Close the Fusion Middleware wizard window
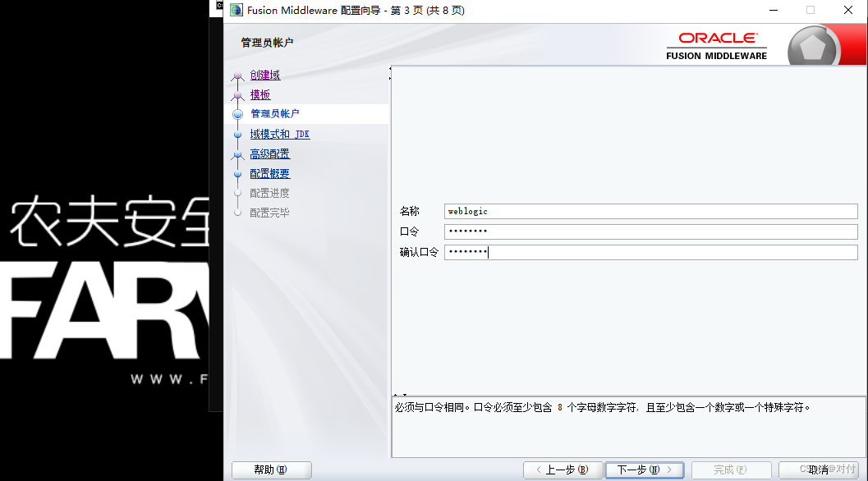868x481 pixels. pyautogui.click(x=848, y=10)
